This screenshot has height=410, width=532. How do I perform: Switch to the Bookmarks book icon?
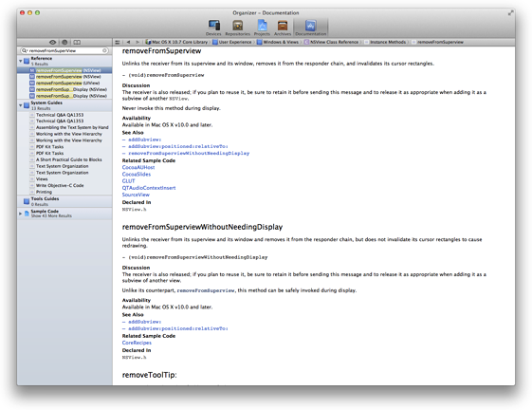[77, 42]
